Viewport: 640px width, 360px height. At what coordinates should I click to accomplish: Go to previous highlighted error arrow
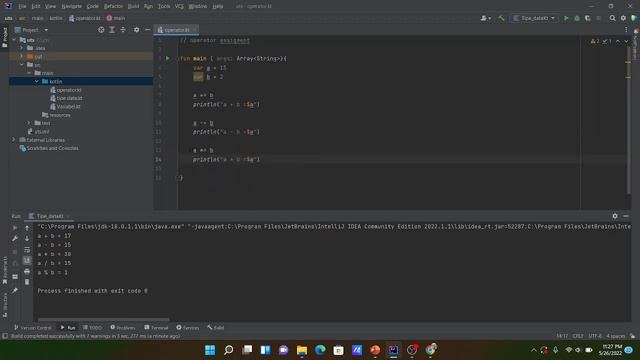618,41
